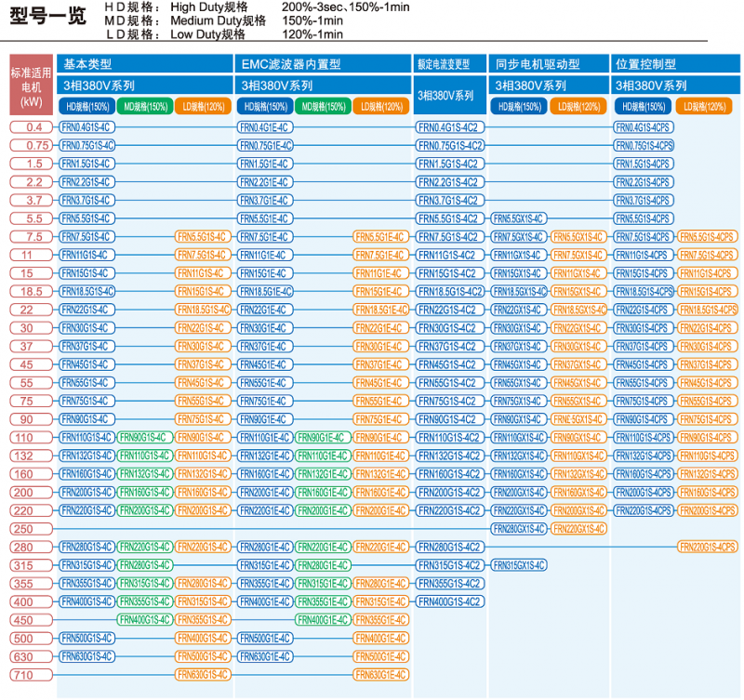Select model FRN90GX1S-4C in HD column
The width and height of the screenshot is (744, 700).
click(519, 419)
